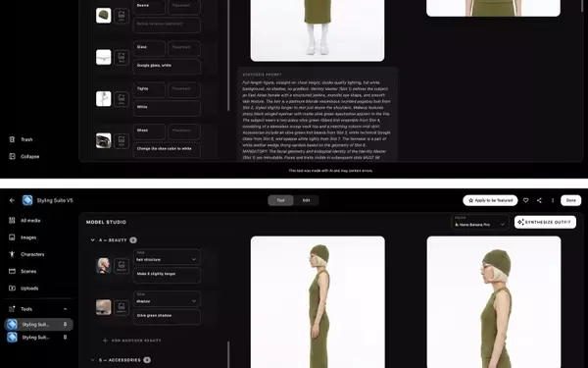This screenshot has height=368, width=588.
Task: Click pin icon on second Styling Suit tool
Action: click(x=65, y=338)
